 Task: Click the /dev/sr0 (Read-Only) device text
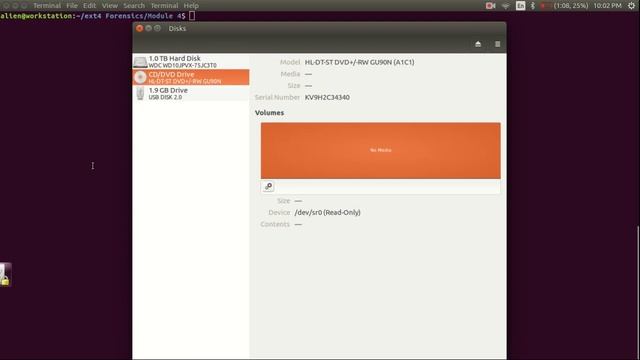tap(327, 213)
